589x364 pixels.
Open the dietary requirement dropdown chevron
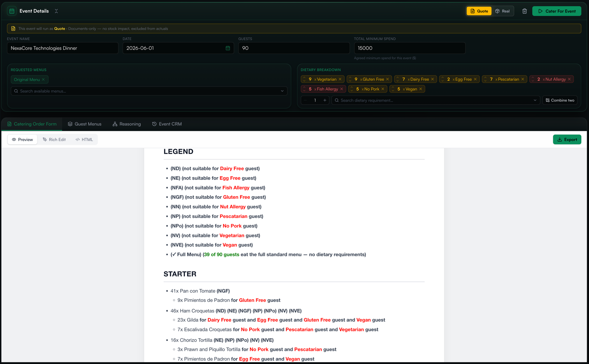click(535, 100)
